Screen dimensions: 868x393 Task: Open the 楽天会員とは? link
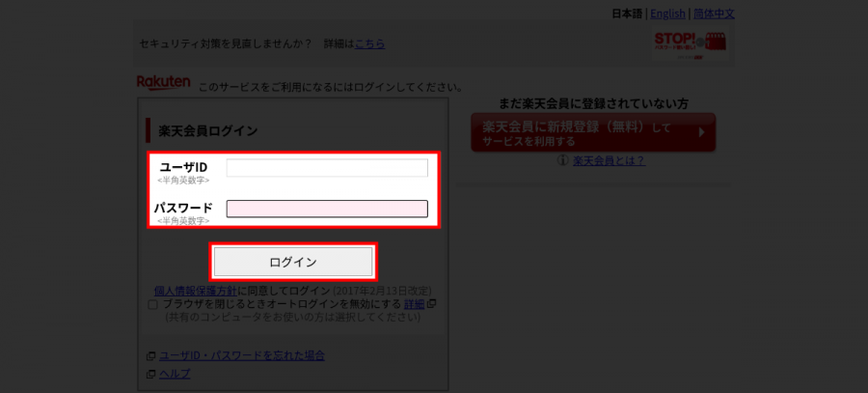coord(609,160)
